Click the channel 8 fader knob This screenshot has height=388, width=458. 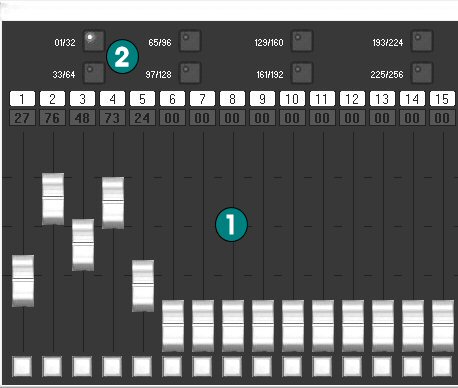[x=233, y=326]
